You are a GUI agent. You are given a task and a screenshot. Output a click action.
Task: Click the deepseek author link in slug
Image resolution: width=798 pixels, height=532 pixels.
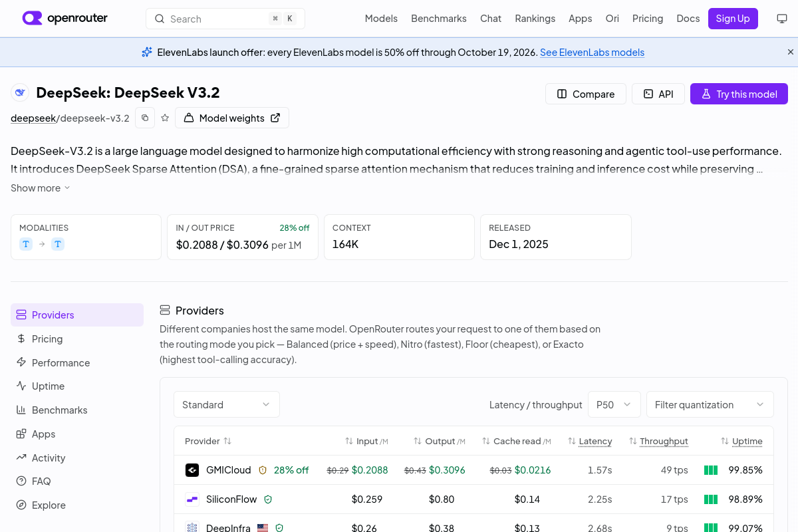(x=33, y=118)
